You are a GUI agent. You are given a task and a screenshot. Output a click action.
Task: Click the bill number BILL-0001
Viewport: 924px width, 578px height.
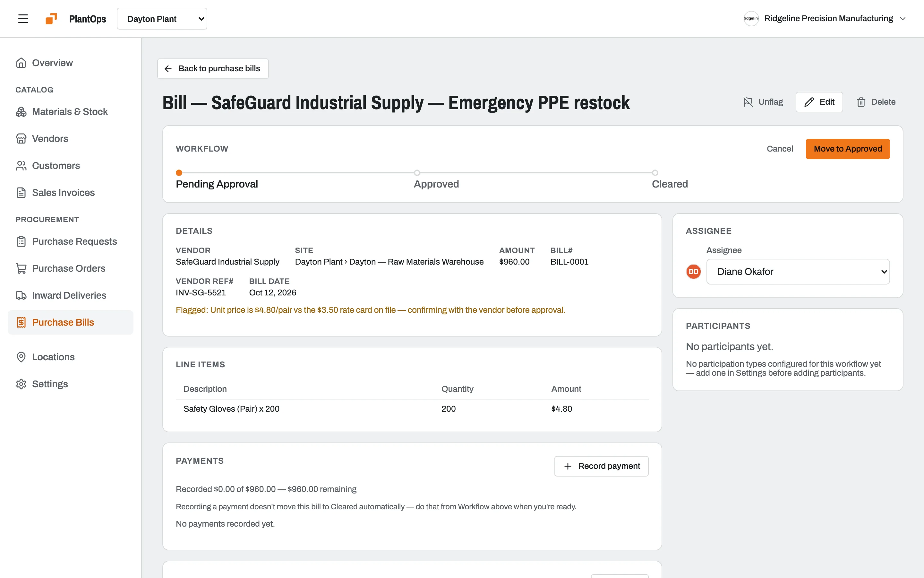[569, 262]
